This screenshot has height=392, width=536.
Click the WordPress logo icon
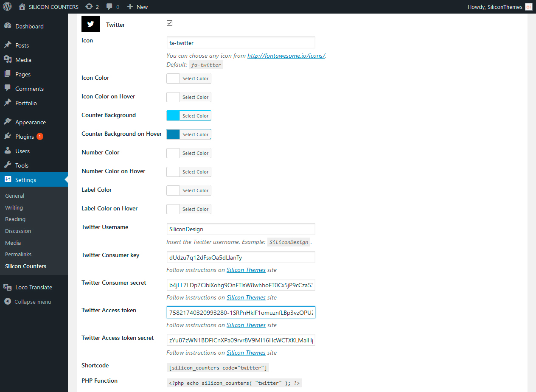point(7,7)
